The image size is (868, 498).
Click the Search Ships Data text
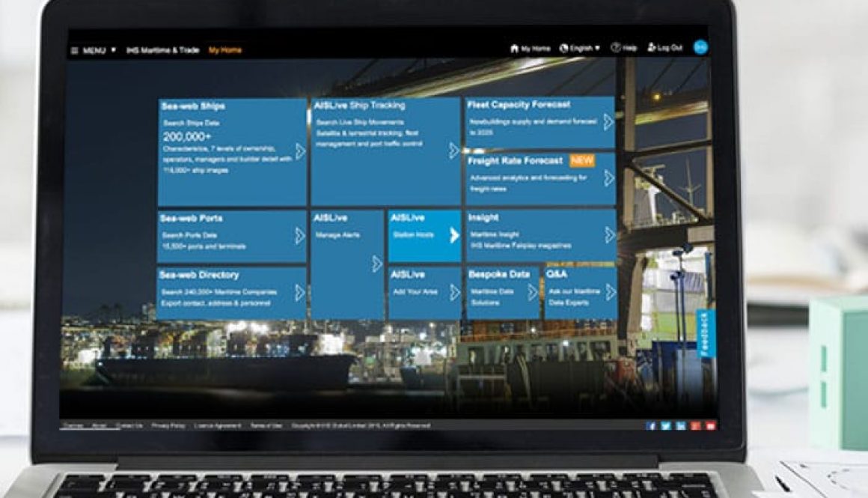192,123
